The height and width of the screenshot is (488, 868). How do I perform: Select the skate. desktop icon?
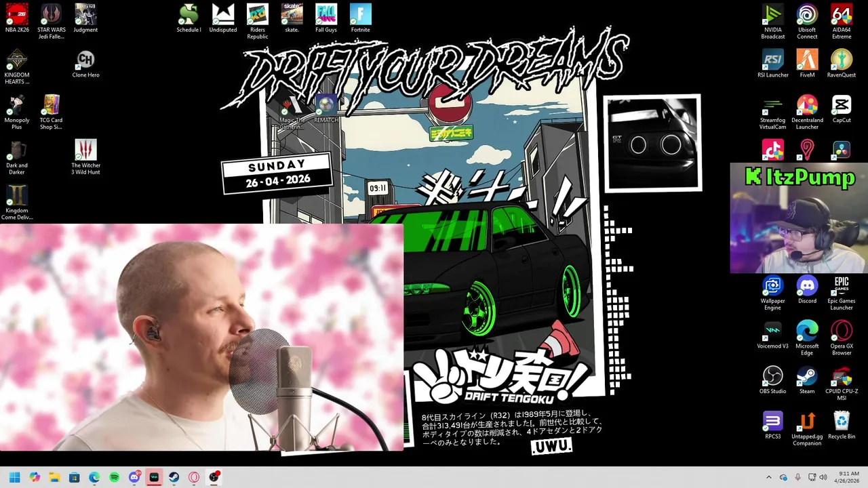pyautogui.click(x=292, y=18)
